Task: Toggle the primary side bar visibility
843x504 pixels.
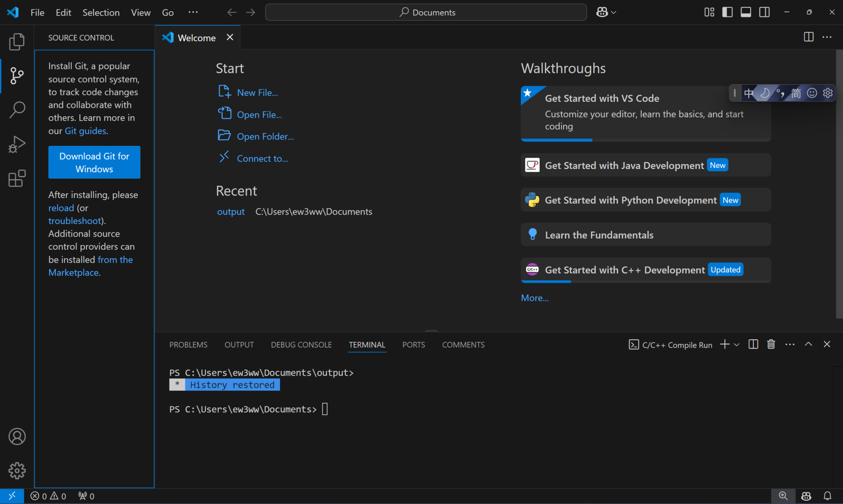Action: point(727,12)
